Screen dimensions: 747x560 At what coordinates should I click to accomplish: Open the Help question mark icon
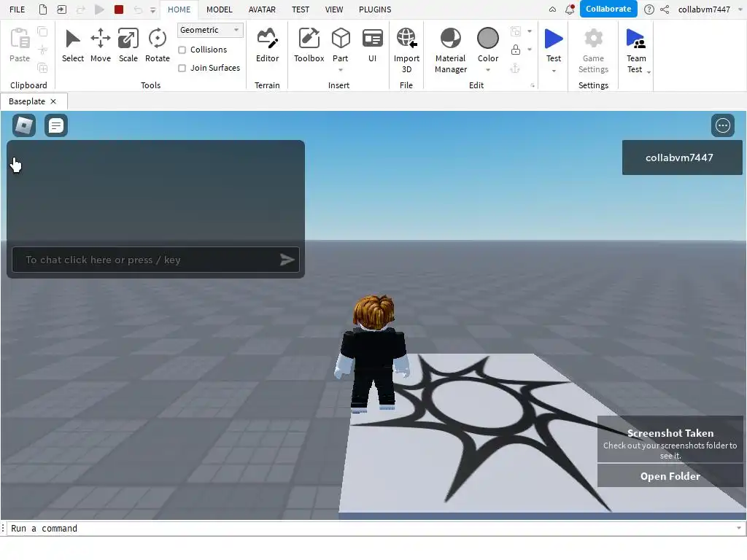pos(649,9)
